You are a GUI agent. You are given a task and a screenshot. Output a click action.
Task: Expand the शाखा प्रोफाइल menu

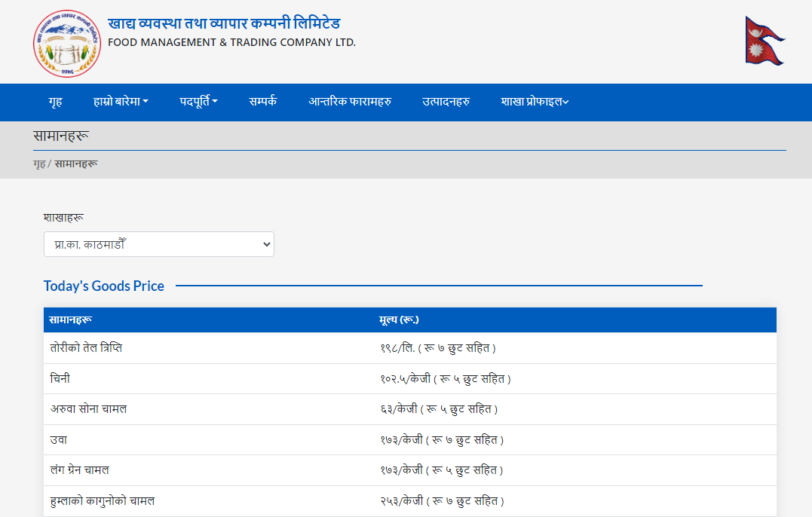pos(534,102)
